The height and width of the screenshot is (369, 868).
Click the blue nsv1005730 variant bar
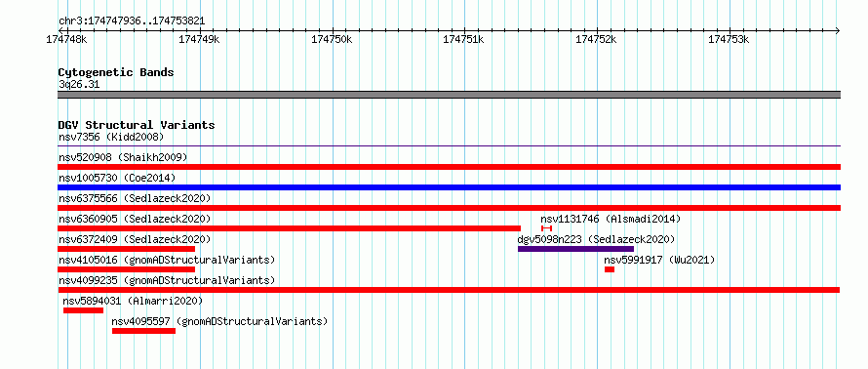[449, 187]
